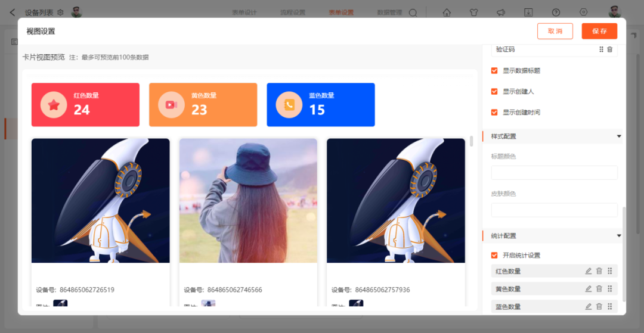Open the shirt skin/theme icon
This screenshot has height=333, width=644.
(x=474, y=13)
